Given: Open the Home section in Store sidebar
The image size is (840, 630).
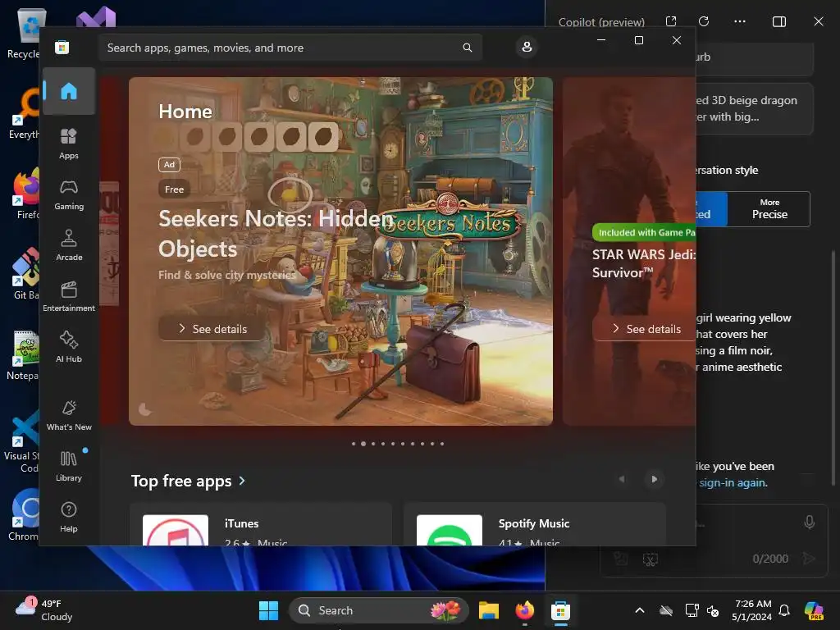Looking at the screenshot, I should click(69, 91).
